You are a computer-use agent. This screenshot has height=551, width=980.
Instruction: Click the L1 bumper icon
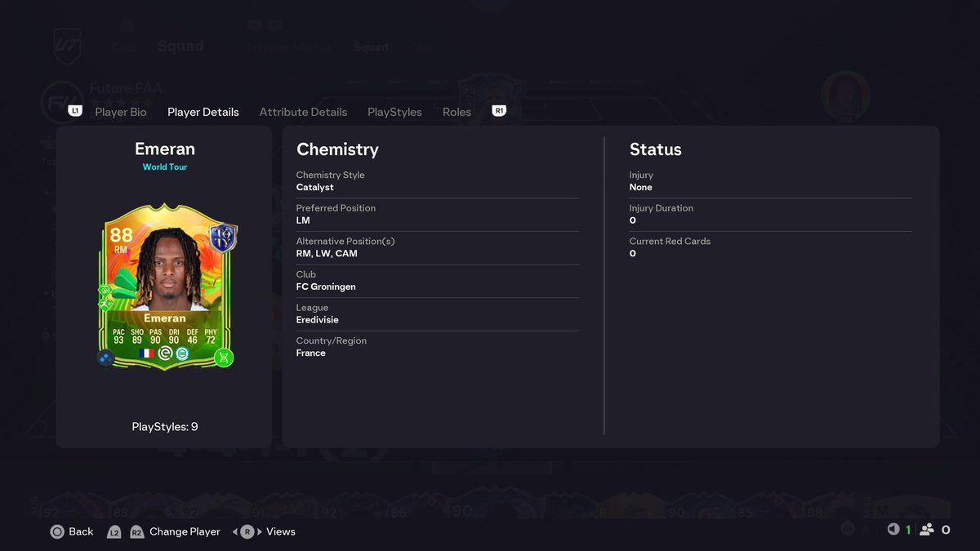coord(75,110)
